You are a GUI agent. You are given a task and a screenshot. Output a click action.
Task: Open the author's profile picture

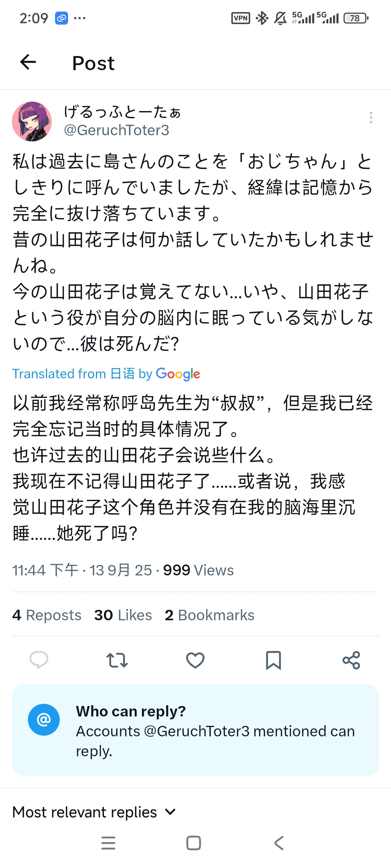(x=32, y=121)
